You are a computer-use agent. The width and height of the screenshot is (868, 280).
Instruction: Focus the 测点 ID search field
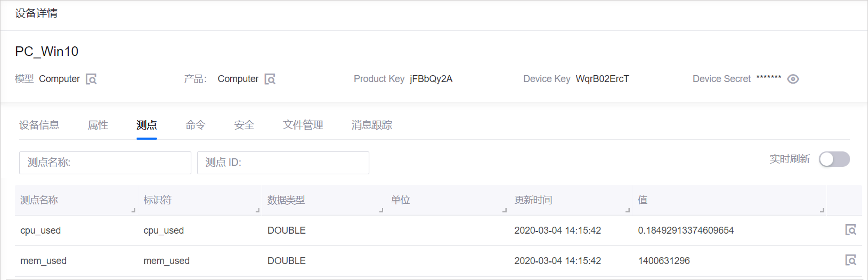tap(283, 163)
